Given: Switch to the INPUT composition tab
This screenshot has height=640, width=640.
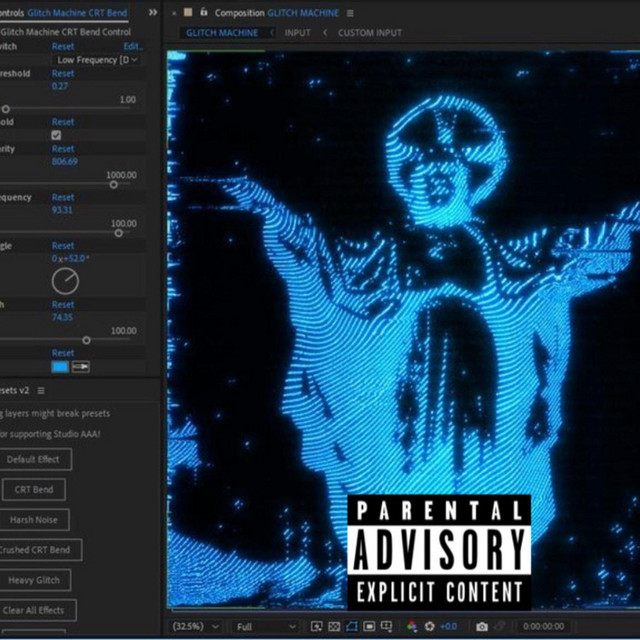Looking at the screenshot, I should click(297, 33).
